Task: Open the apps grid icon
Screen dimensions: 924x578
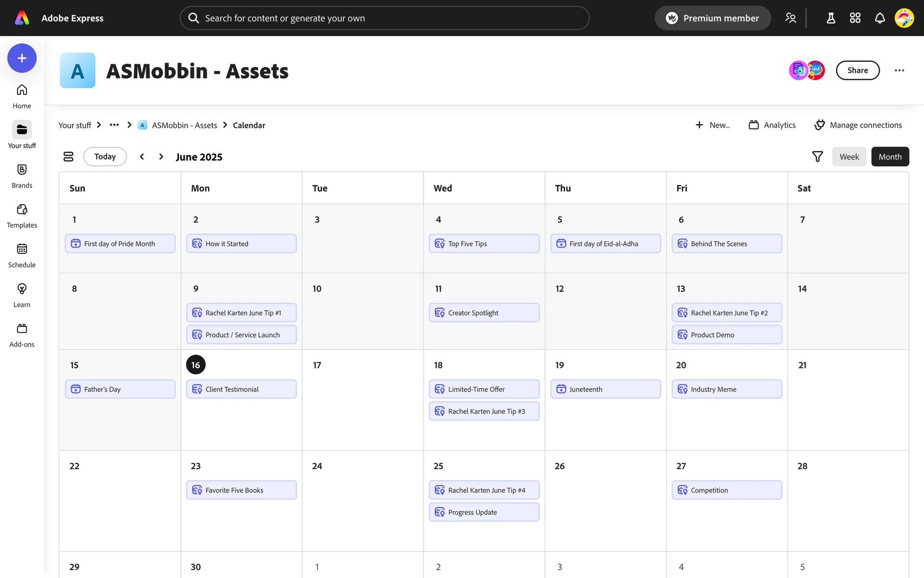Action: 855,18
